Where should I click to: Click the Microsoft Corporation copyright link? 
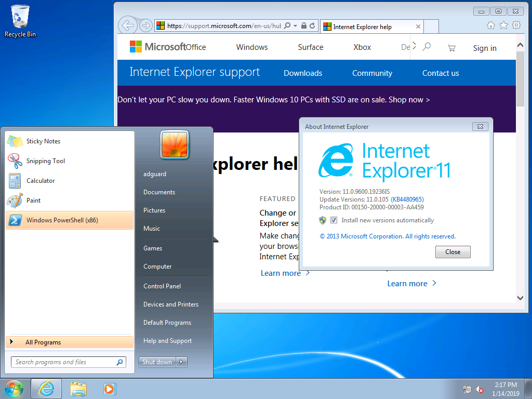pyautogui.click(x=388, y=236)
